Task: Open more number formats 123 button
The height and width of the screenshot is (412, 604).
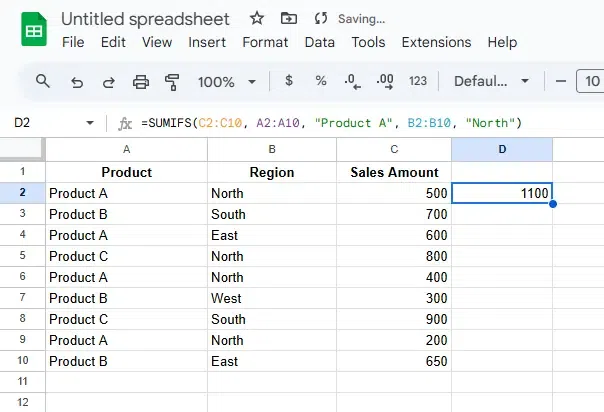Action: [418, 81]
